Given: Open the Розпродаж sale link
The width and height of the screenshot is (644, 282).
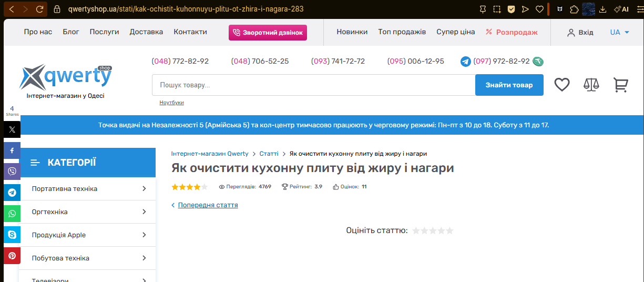Looking at the screenshot, I should [x=512, y=32].
